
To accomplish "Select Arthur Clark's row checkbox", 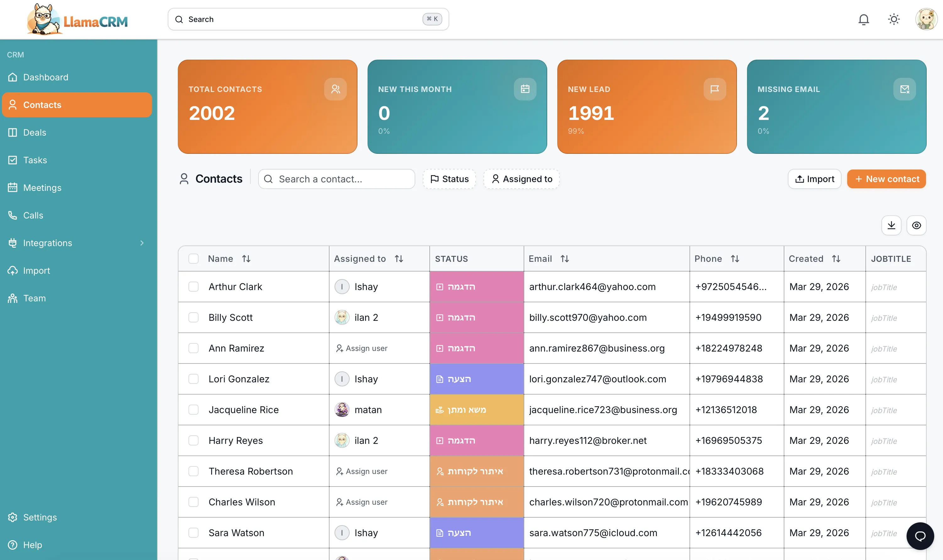I will click(x=194, y=286).
